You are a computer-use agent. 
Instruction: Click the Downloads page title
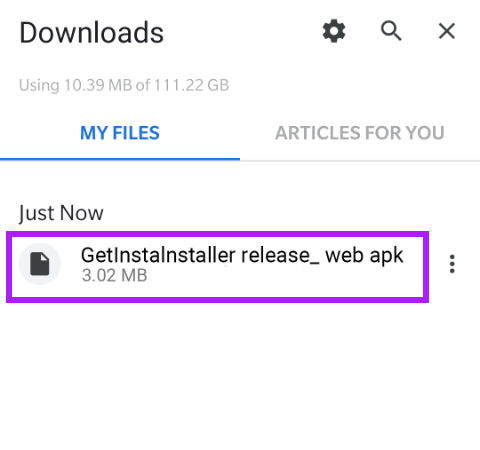click(92, 32)
